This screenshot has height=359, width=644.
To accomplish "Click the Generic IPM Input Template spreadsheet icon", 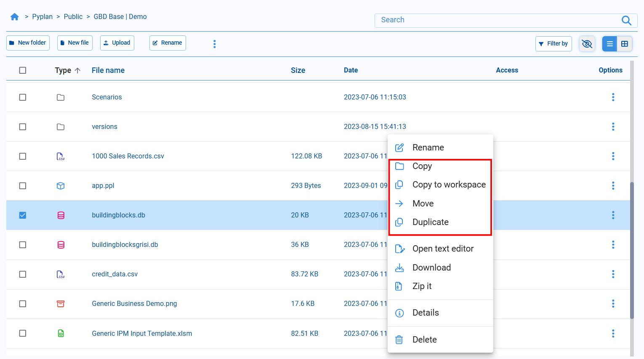I will coord(61,333).
